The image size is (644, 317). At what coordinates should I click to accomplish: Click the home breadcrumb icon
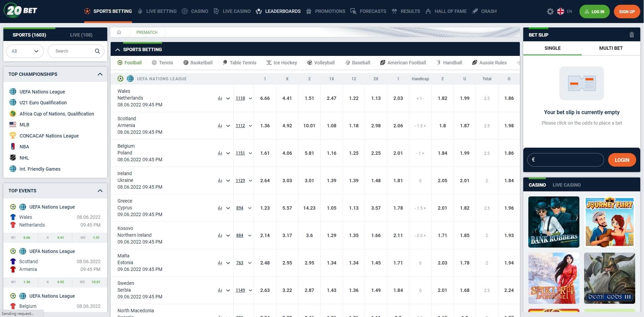pos(119,32)
